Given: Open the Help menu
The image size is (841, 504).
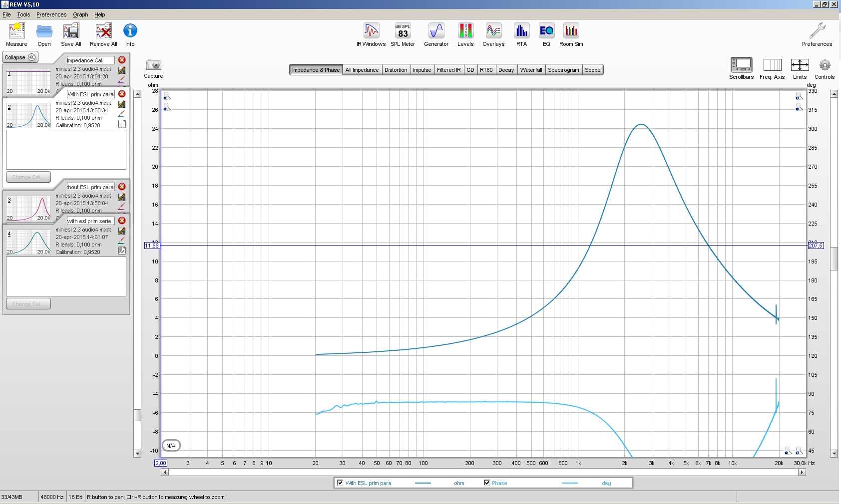Looking at the screenshot, I should [x=100, y=14].
